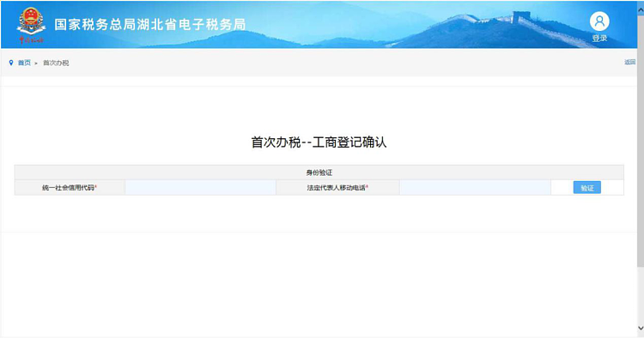Image resolution: width=644 pixels, height=338 pixels.
Task: Click the empty scrollbar track below the thumb
Action: point(641,294)
